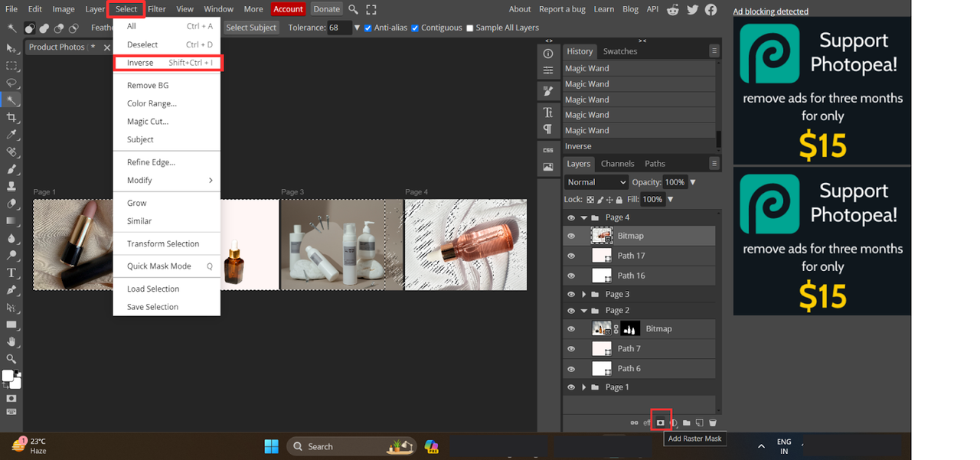Open the paragraph panel icon
Viewport: 980px width, 460px height.
548,129
